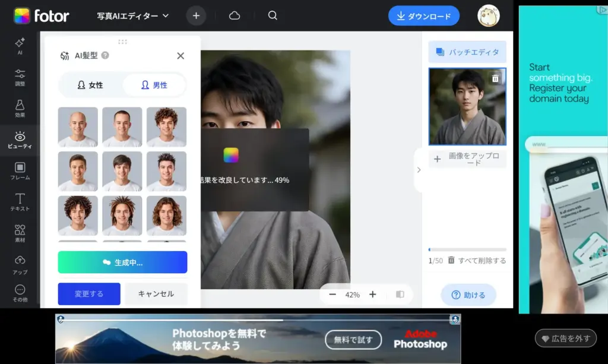The width and height of the screenshot is (608, 364).
Task: Click 画像をアップロード upload button
Action: (x=467, y=159)
